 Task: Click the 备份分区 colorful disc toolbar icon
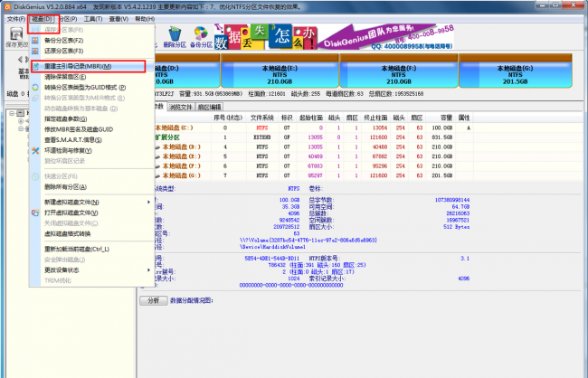coord(201,33)
